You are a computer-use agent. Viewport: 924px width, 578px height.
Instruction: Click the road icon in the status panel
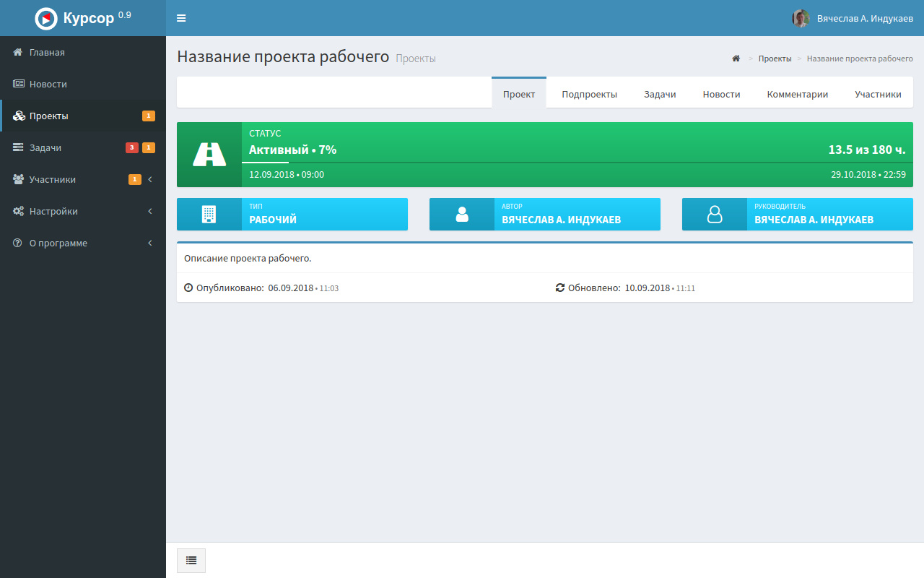[209, 155]
